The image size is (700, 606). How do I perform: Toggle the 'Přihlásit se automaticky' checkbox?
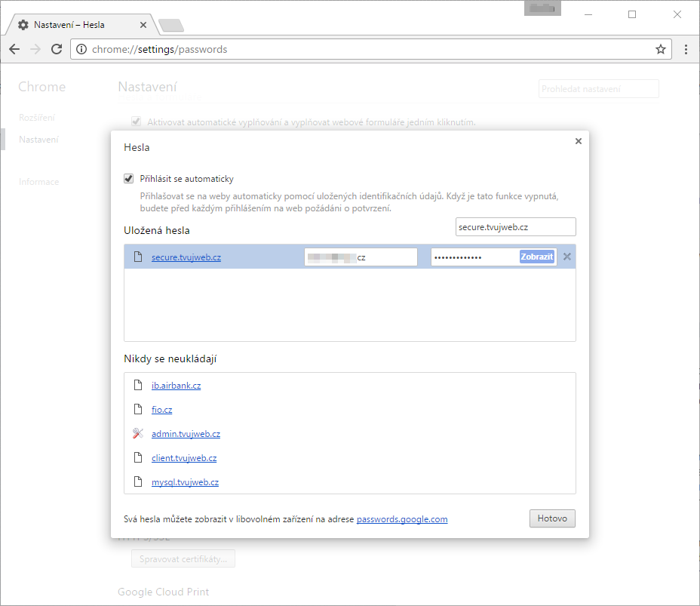pos(129,179)
